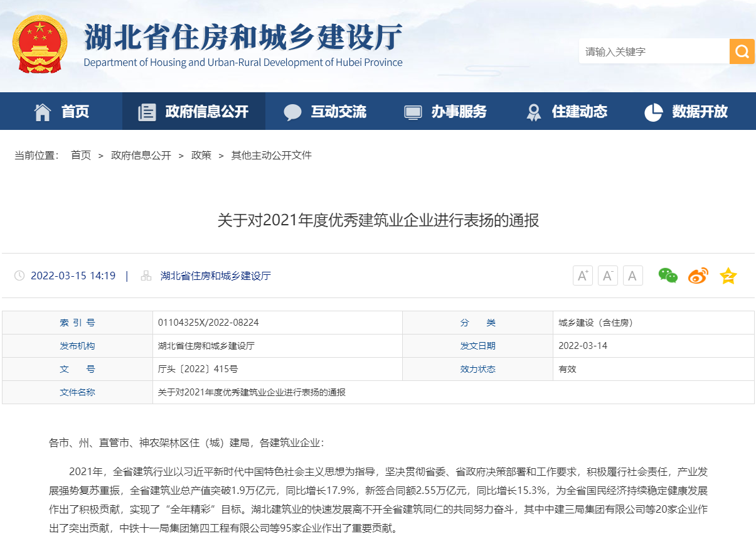Open the 首页 home menu
Screen dimensions: 756x541
coord(61,112)
